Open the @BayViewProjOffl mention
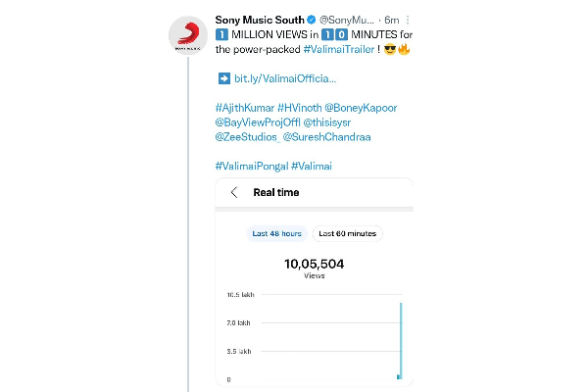 tap(258, 122)
